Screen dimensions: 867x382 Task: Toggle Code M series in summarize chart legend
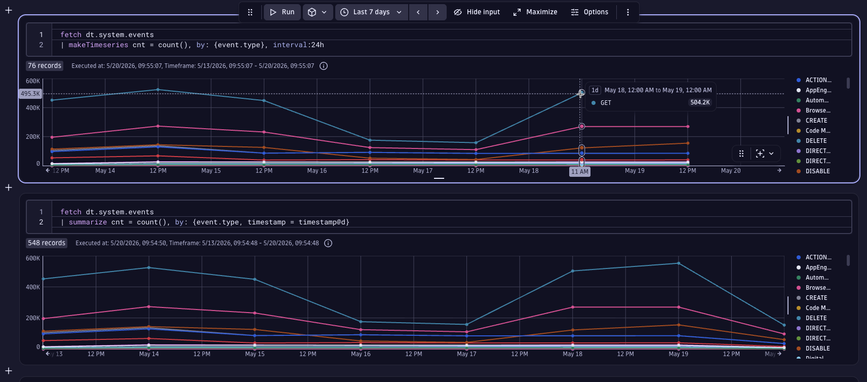(x=814, y=308)
